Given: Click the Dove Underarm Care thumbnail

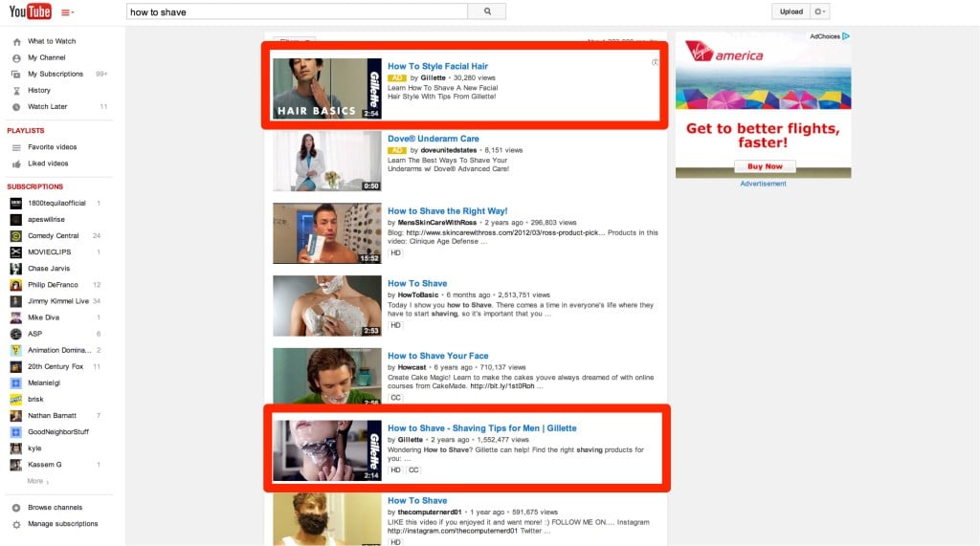Looking at the screenshot, I should 327,162.
